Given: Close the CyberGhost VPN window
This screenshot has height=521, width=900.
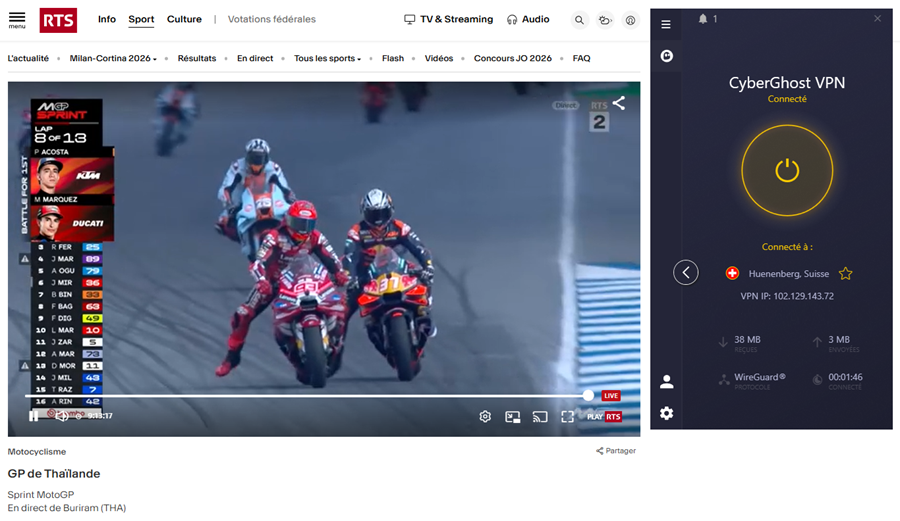Looking at the screenshot, I should pyautogui.click(x=878, y=18).
